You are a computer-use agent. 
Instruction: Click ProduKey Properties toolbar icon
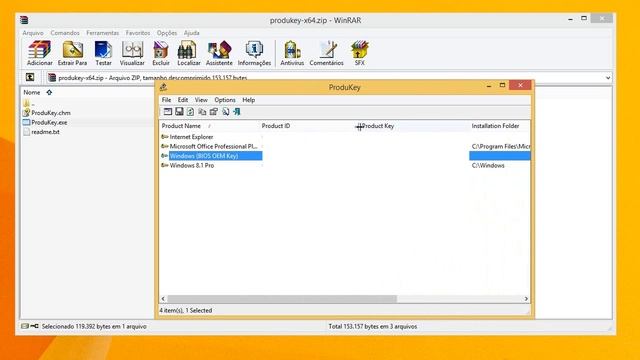(x=213, y=111)
